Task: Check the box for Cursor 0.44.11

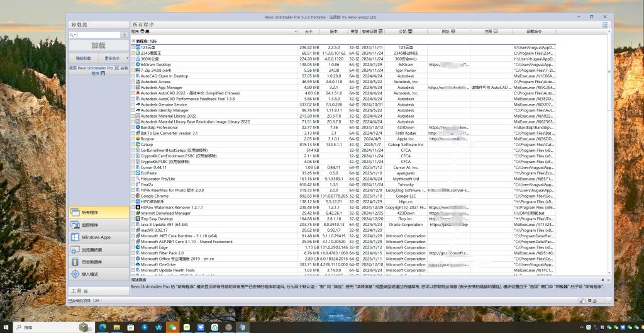Action: [133, 167]
